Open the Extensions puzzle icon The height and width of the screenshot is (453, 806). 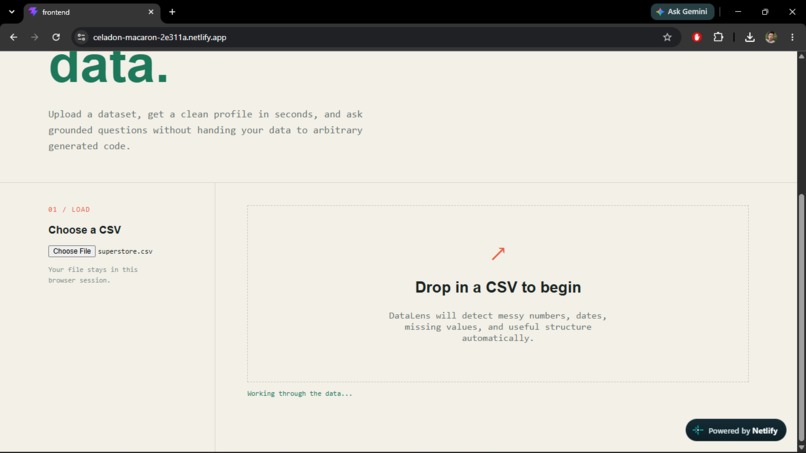tap(718, 37)
